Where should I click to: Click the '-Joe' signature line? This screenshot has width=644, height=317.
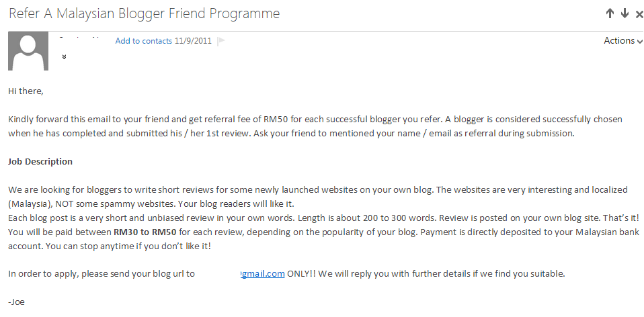[16, 302]
